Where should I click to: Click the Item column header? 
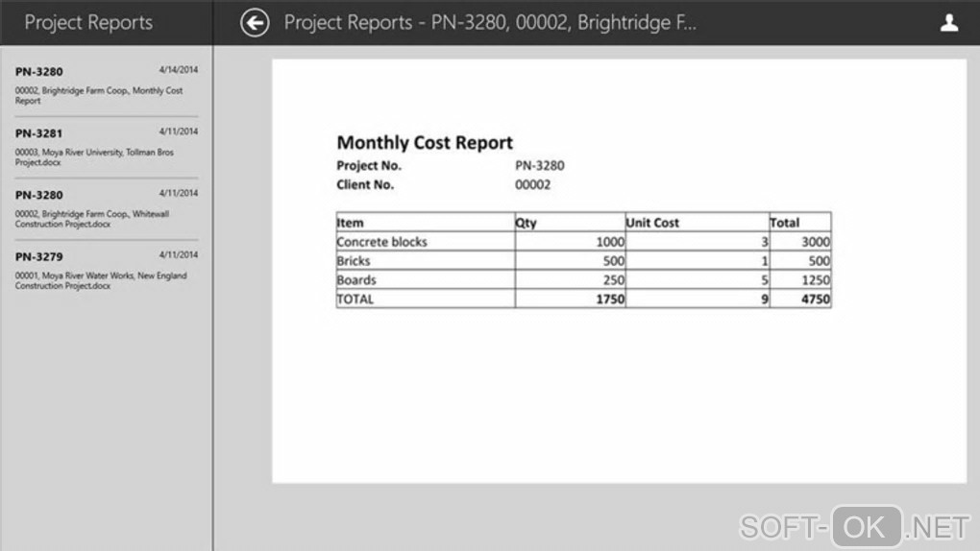pyautogui.click(x=425, y=223)
